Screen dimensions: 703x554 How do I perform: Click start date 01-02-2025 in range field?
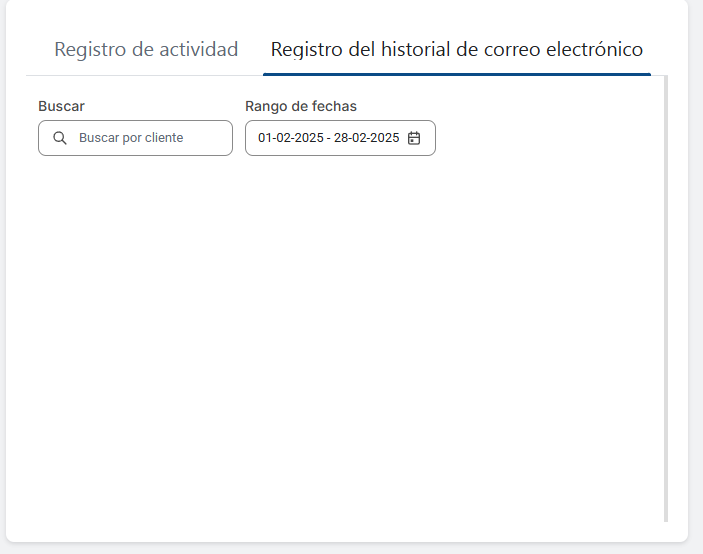click(290, 138)
